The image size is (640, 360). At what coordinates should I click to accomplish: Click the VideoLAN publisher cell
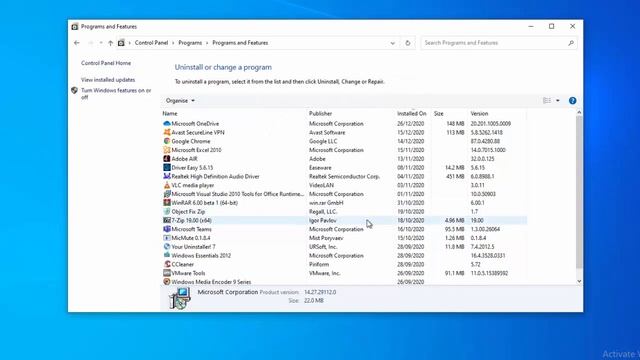[321, 185]
